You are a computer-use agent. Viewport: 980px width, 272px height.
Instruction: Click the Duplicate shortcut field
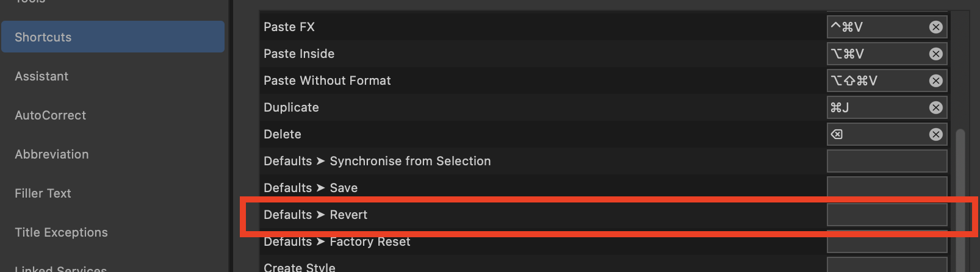[876, 107]
